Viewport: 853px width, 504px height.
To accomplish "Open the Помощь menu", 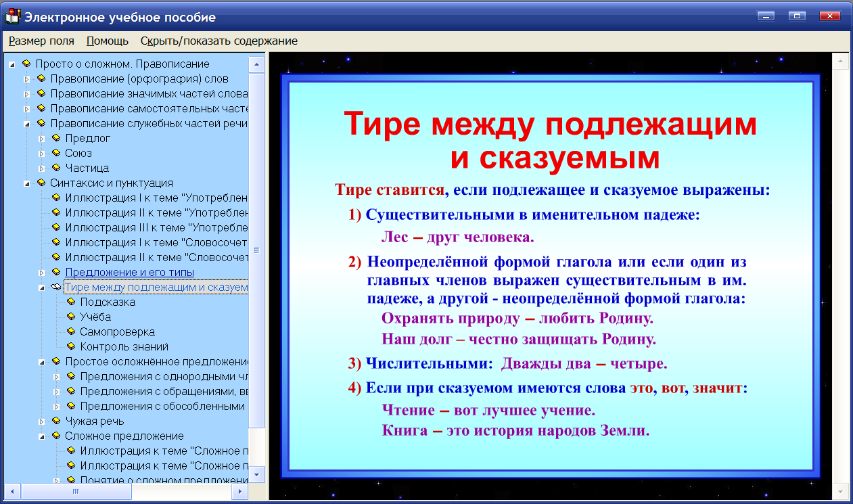I will [x=108, y=41].
